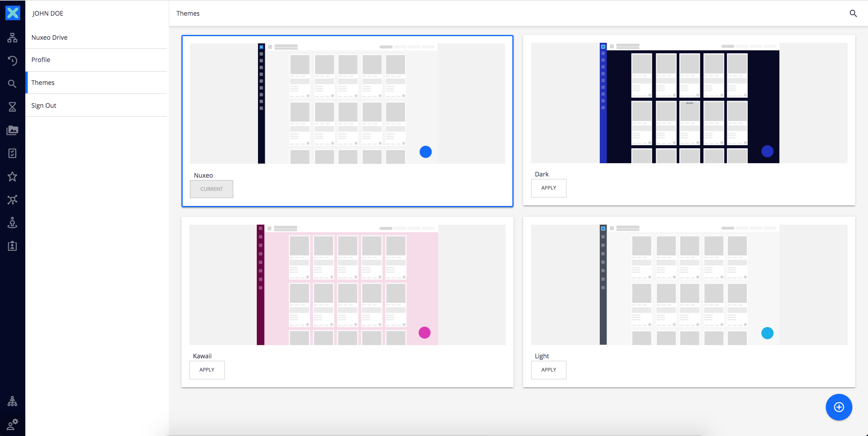This screenshot has height=436, width=868.
Task: Open the collections images icon
Action: pyautogui.click(x=12, y=130)
